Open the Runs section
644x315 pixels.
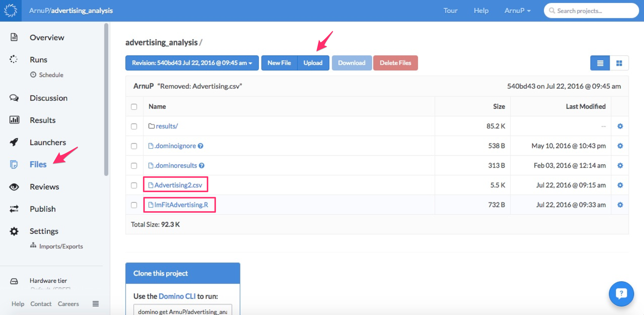(39, 59)
